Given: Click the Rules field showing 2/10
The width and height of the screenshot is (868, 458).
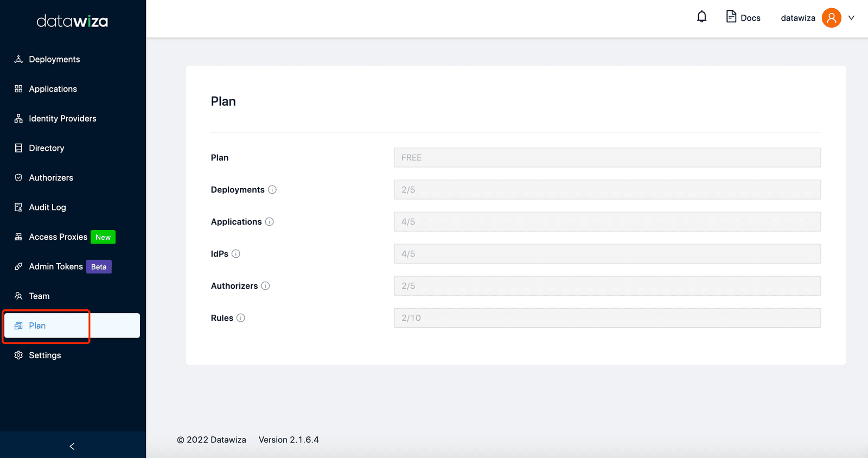Looking at the screenshot, I should 607,317.
